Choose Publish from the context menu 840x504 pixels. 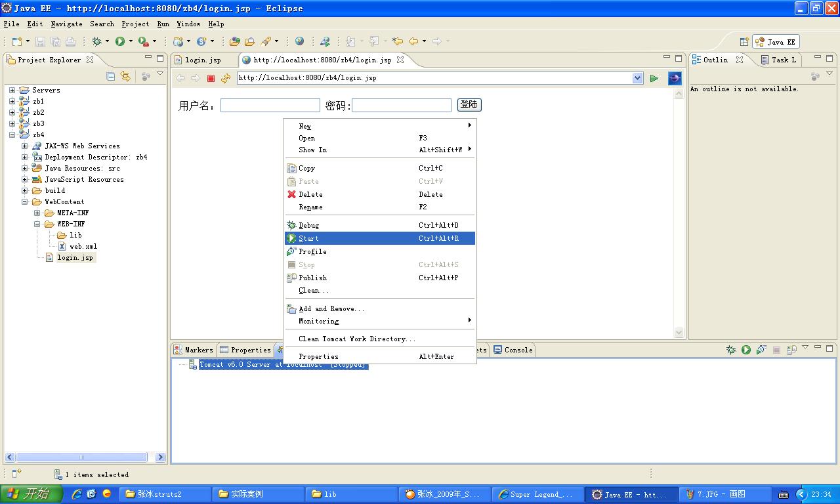click(380, 278)
